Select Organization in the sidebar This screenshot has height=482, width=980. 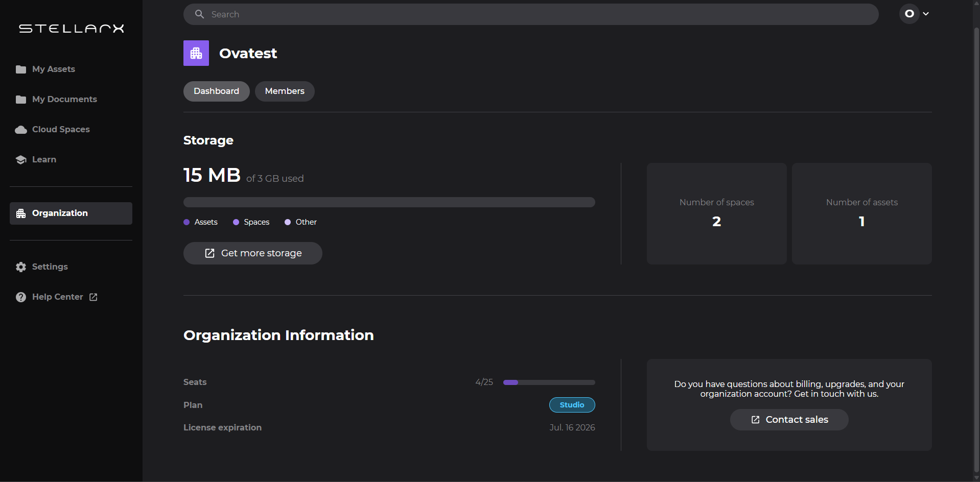pos(71,213)
